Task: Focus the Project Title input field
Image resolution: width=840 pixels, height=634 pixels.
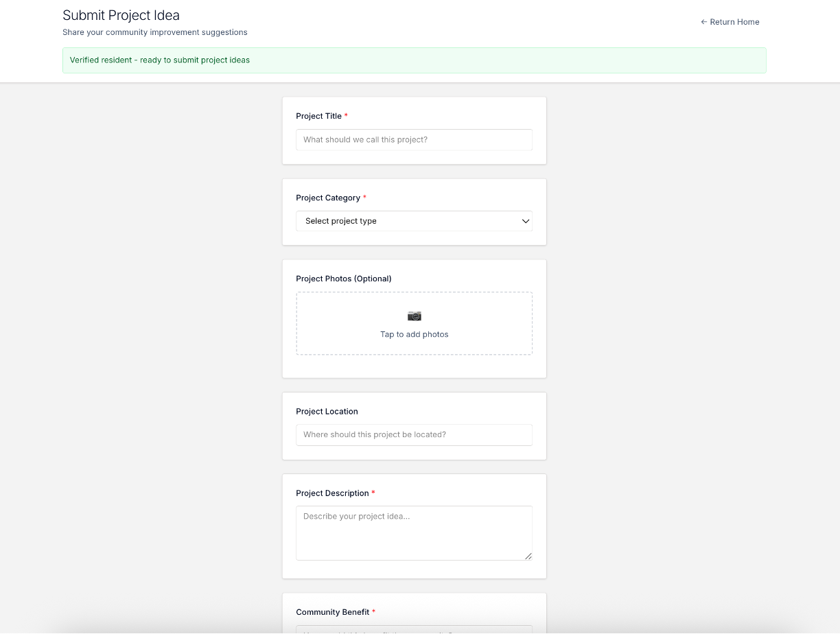Action: (414, 139)
